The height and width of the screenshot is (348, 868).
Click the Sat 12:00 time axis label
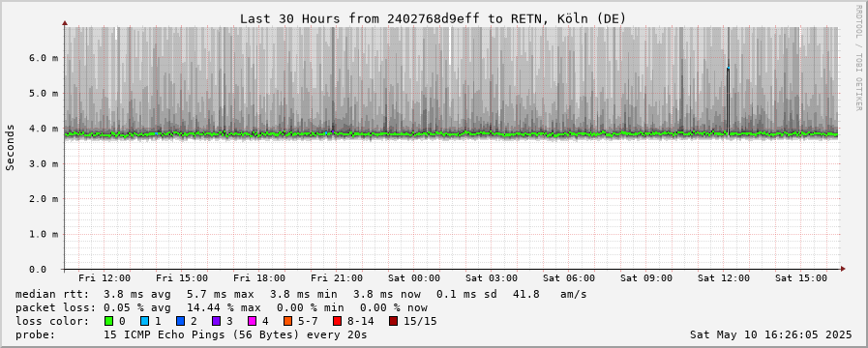point(724,278)
